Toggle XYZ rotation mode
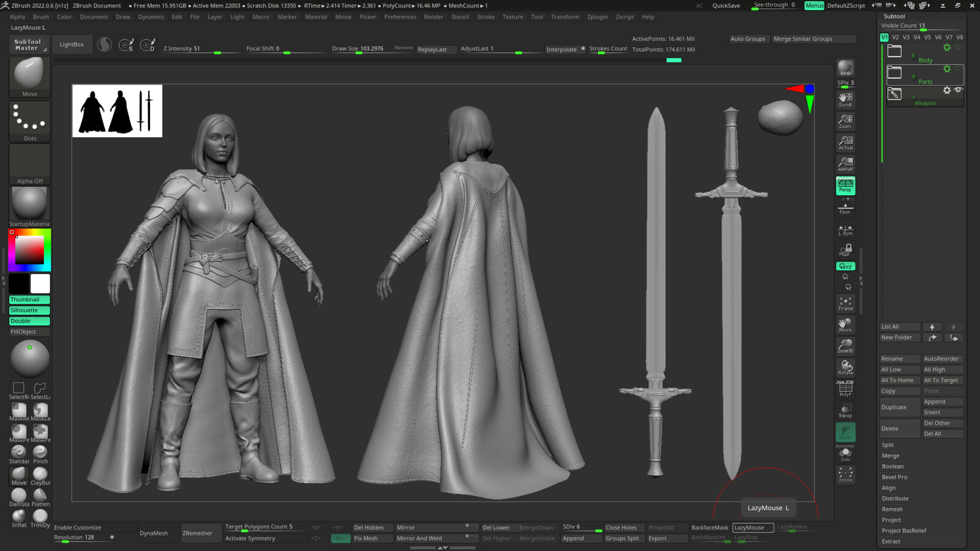 pos(845,266)
